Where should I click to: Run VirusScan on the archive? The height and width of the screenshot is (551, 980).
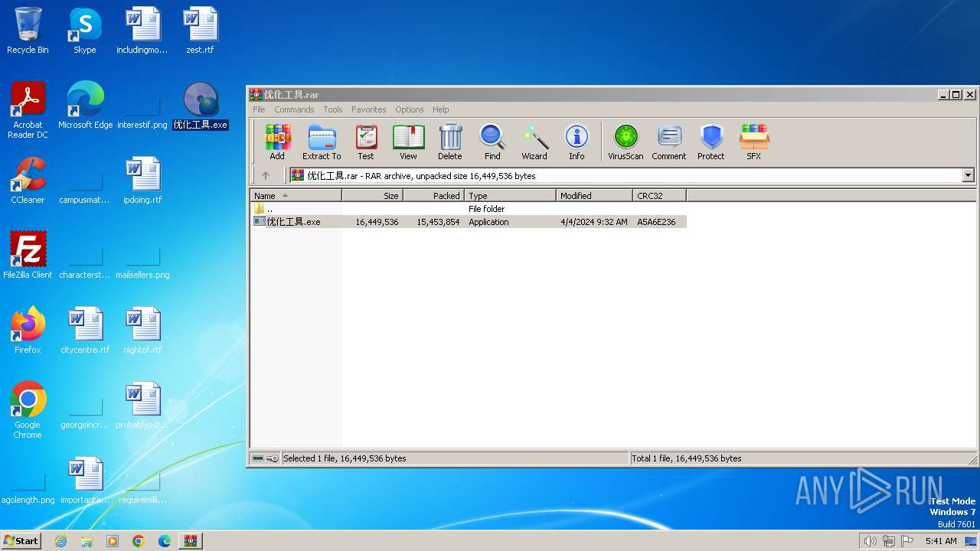pyautogui.click(x=626, y=142)
